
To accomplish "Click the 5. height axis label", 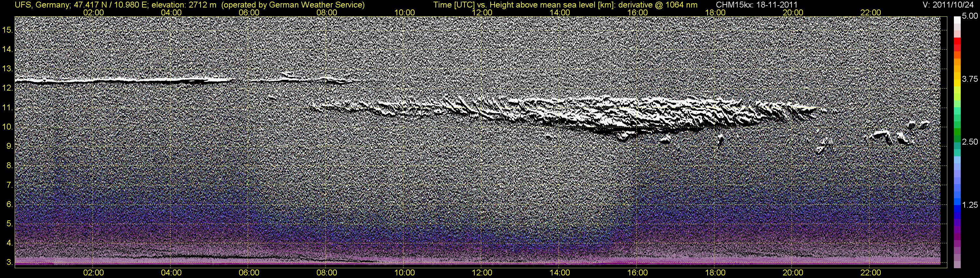I will pos(9,223).
